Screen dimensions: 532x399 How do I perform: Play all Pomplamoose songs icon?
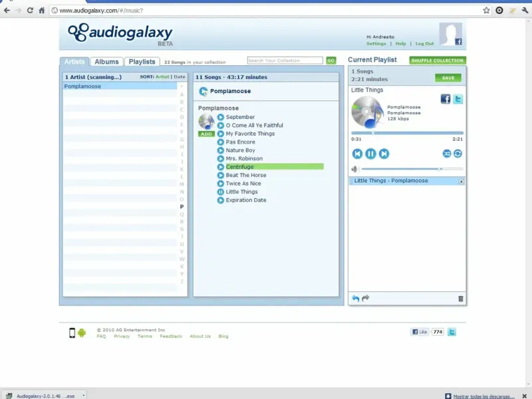point(203,91)
